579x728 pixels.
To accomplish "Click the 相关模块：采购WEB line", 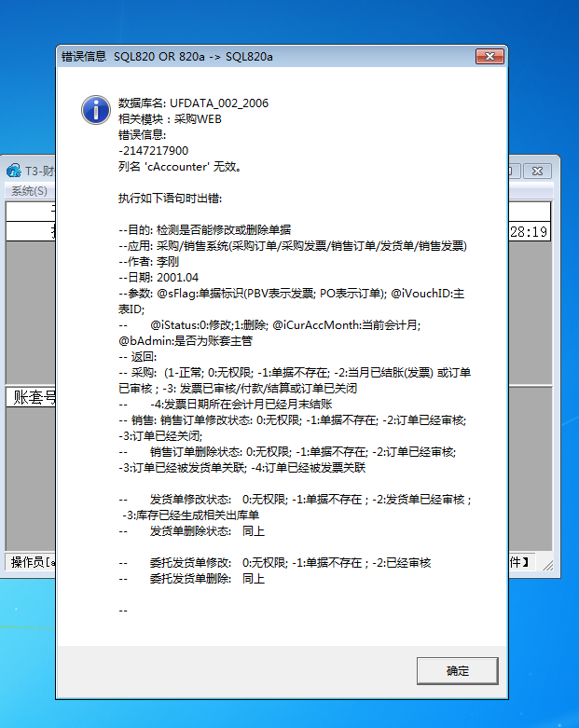I will point(170,119).
